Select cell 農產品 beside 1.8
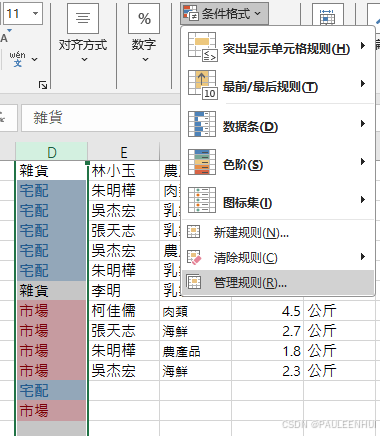This screenshot has width=380, height=436. click(x=195, y=350)
